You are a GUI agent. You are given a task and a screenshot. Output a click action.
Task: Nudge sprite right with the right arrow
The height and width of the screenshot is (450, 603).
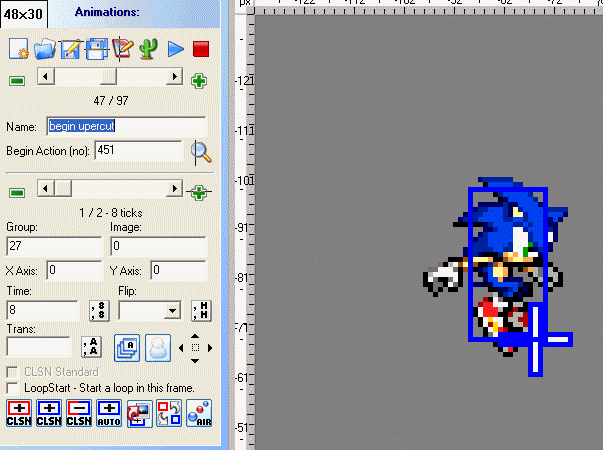click(x=210, y=348)
